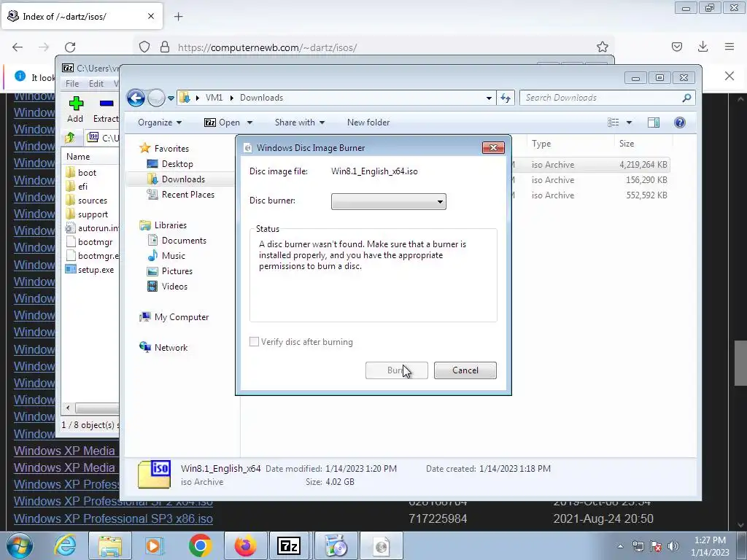
Task: Click the 7z Open toolbar button
Action: (x=222, y=122)
